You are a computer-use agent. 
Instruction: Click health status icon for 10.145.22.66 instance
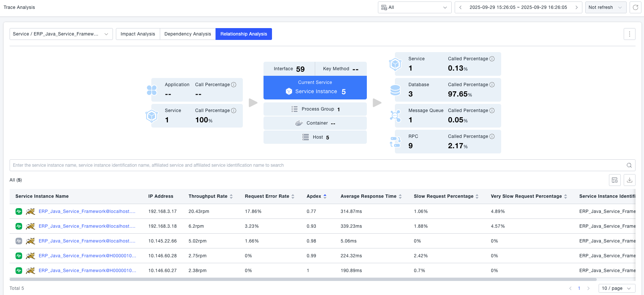click(19, 241)
